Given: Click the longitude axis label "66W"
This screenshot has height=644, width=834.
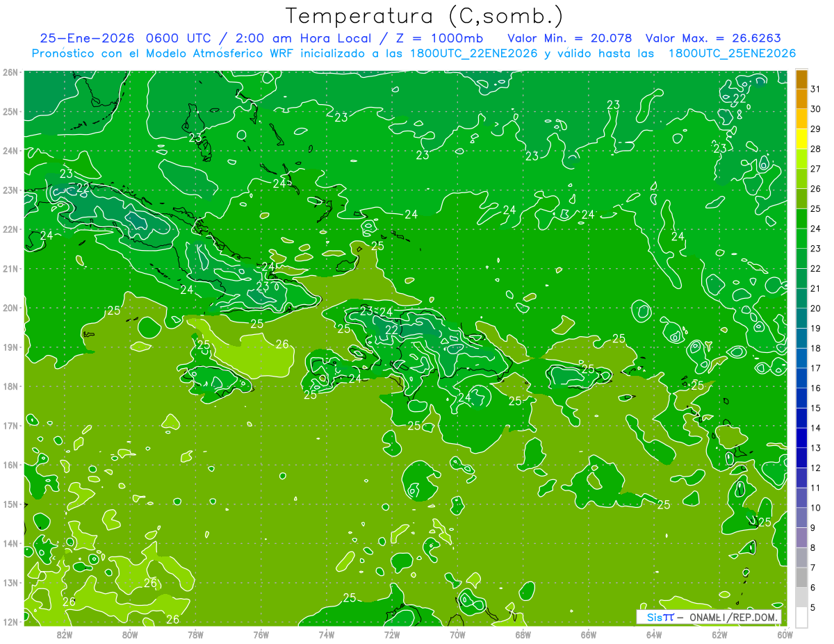Looking at the screenshot, I should (x=588, y=634).
